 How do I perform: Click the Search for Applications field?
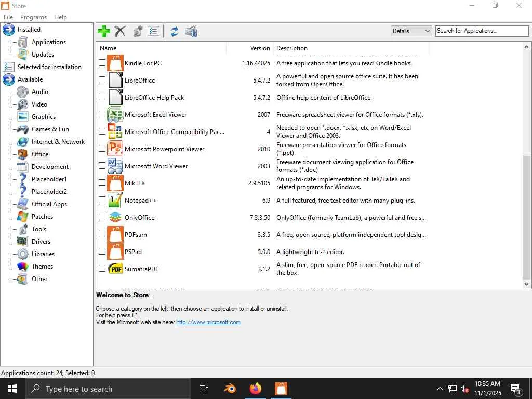[x=482, y=31]
